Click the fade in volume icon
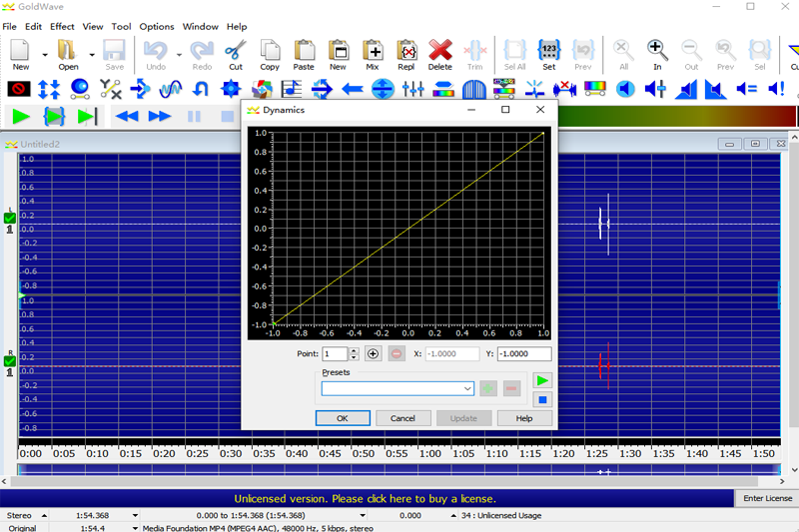Screen dimensions: 799x532 pos(686,89)
